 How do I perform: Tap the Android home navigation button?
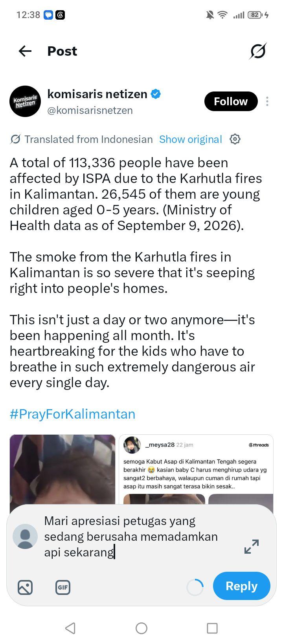[141, 628]
